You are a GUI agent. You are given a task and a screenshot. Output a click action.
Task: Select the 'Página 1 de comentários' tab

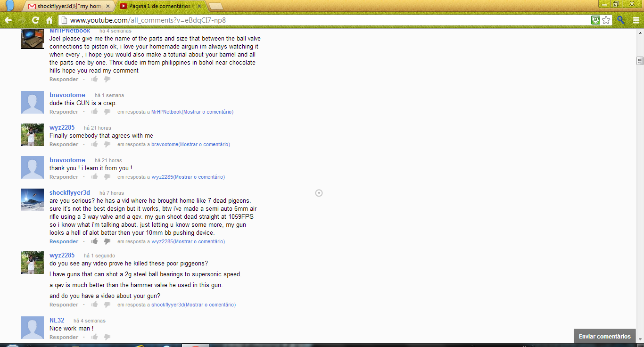[159, 6]
